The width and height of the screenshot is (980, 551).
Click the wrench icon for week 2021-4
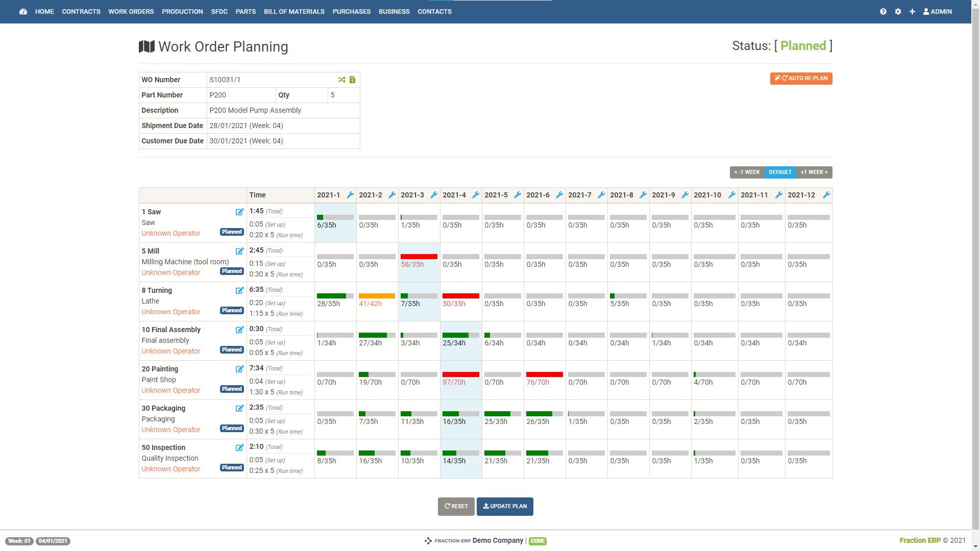[475, 195]
